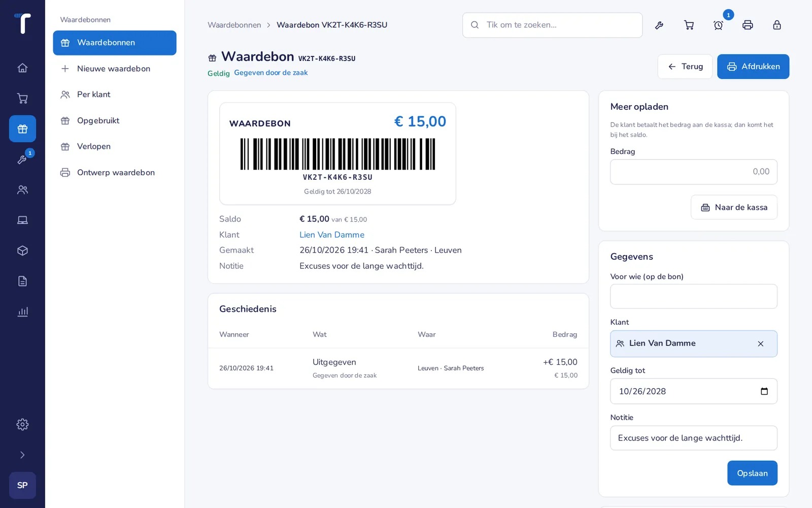The image size is (812, 508).
Task: Open the customers icon in left rail
Action: pyautogui.click(x=22, y=189)
